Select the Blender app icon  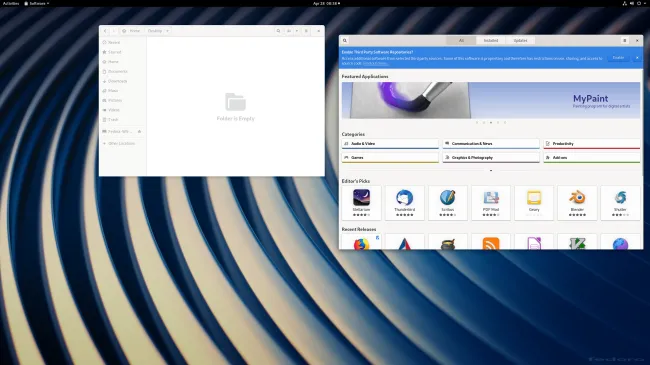pyautogui.click(x=577, y=197)
